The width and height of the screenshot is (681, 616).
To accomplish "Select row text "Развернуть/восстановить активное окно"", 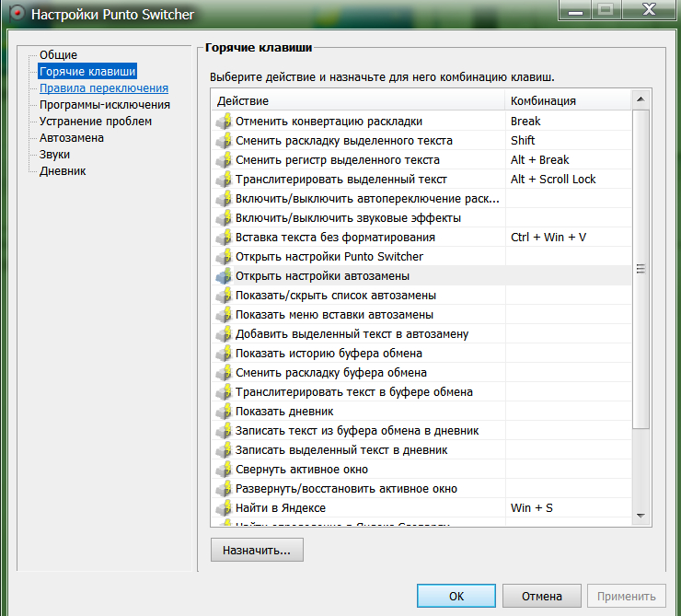I will tap(346, 489).
